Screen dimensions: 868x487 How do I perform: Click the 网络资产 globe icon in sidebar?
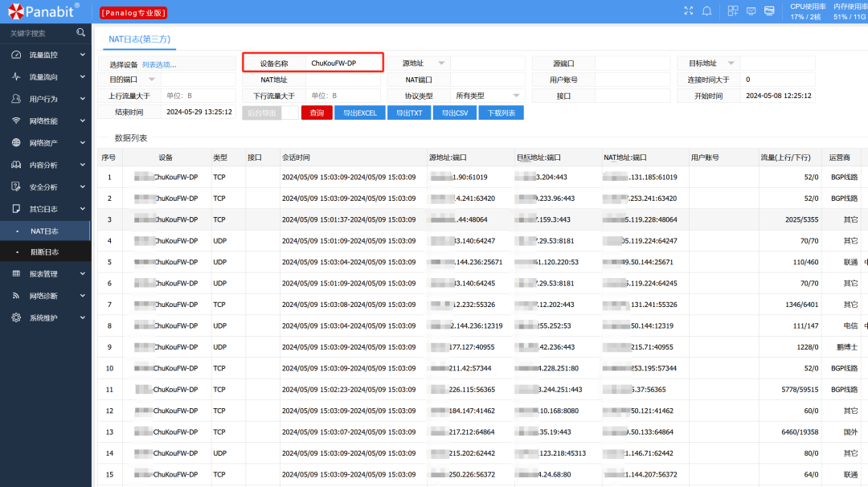point(16,143)
